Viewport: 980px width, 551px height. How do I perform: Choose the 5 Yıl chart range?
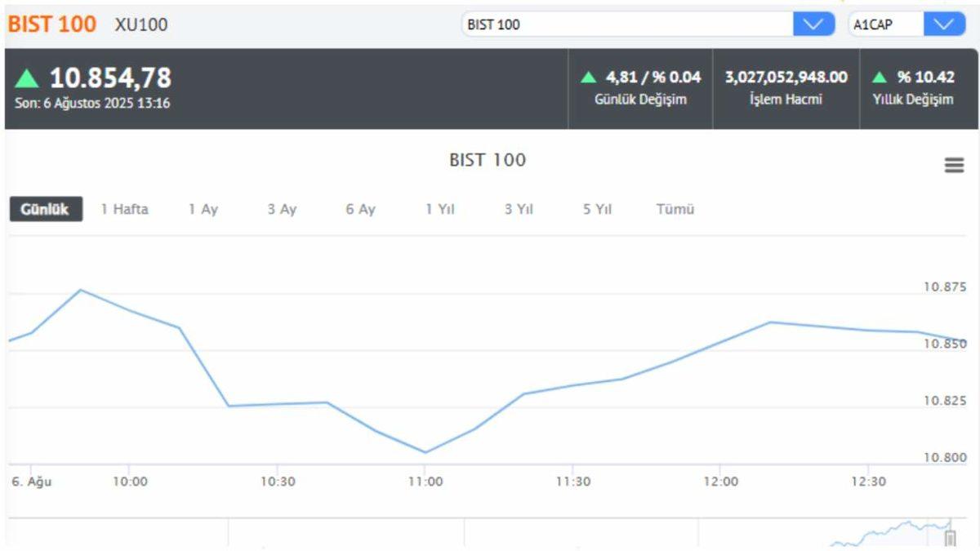(x=597, y=209)
